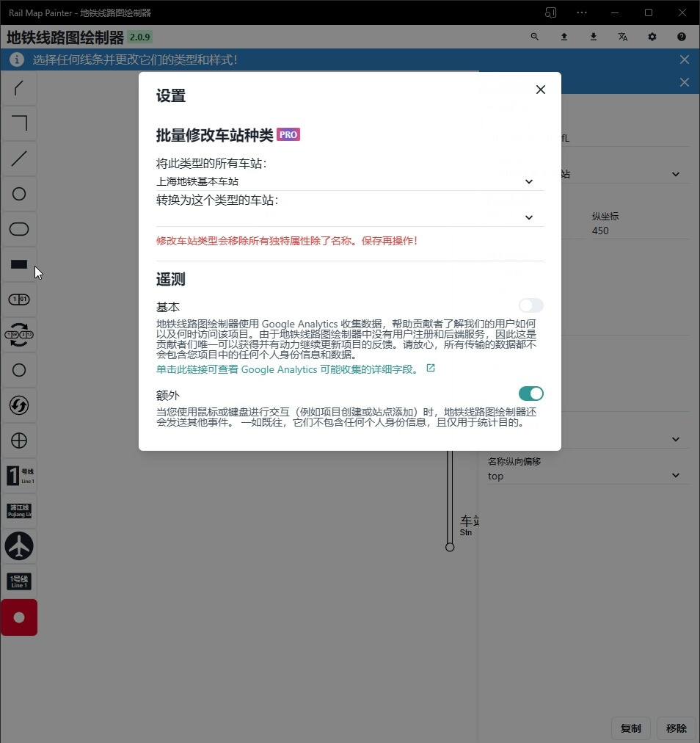
Task: Open the three-dots title bar menu
Action: coord(582,12)
